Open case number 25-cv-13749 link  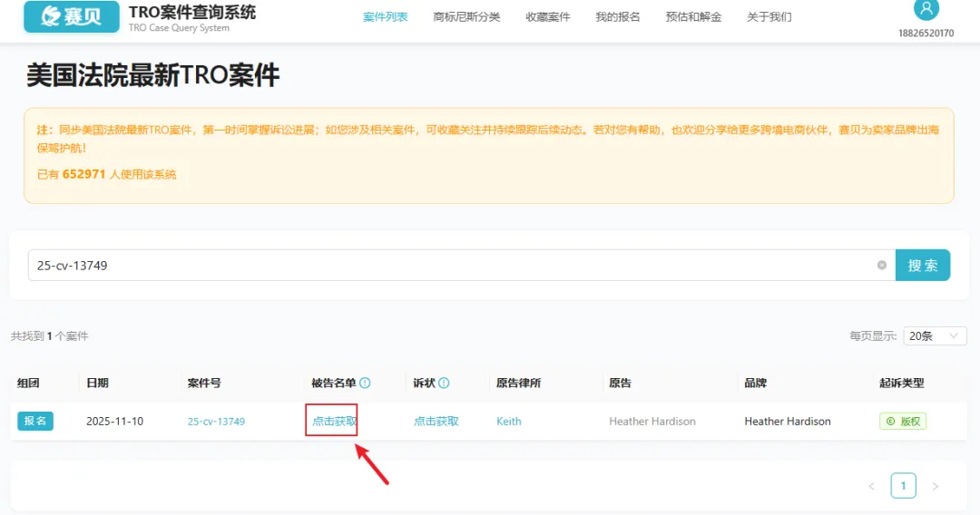point(216,422)
